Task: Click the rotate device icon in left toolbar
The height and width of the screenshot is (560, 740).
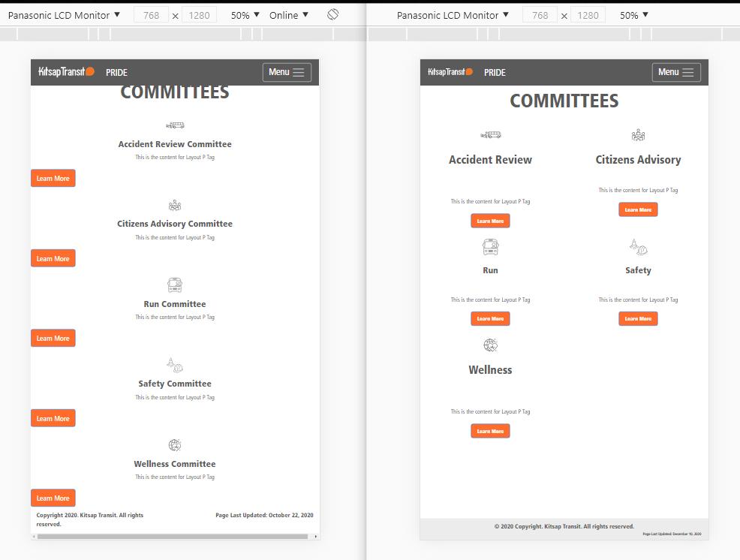Action: tap(333, 15)
